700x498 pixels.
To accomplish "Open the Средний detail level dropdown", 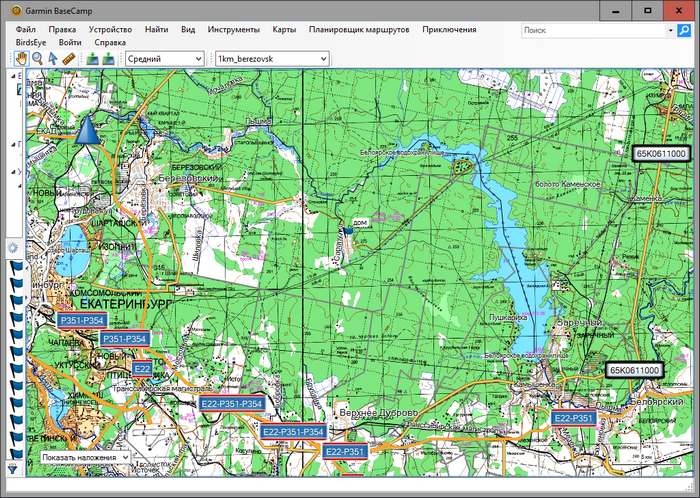I will [x=164, y=59].
